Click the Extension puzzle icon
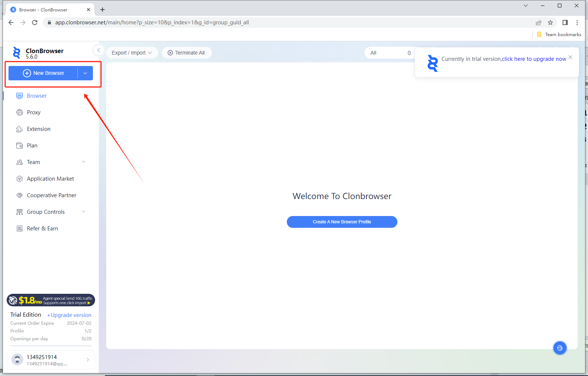The width and height of the screenshot is (588, 376). coord(20,129)
